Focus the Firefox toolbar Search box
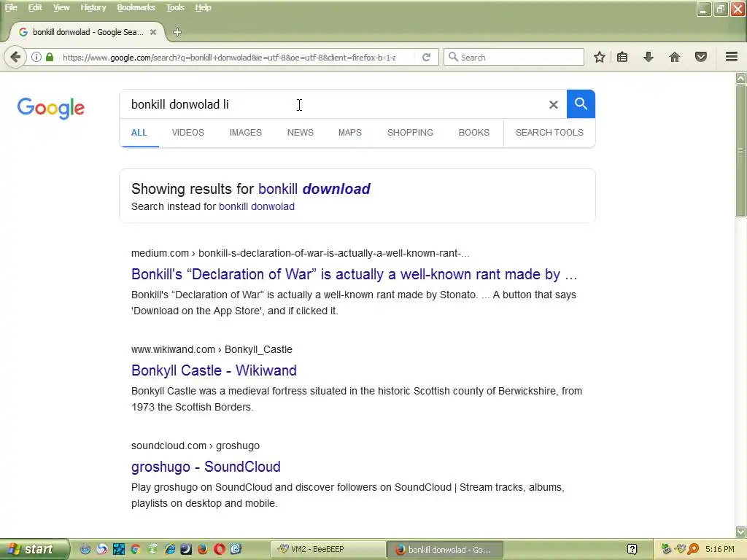This screenshot has height=560, width=747. click(x=514, y=57)
